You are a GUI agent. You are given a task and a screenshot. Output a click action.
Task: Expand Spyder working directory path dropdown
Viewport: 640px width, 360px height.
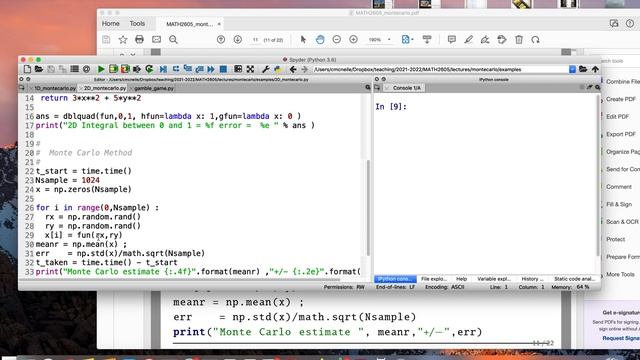click(x=572, y=69)
